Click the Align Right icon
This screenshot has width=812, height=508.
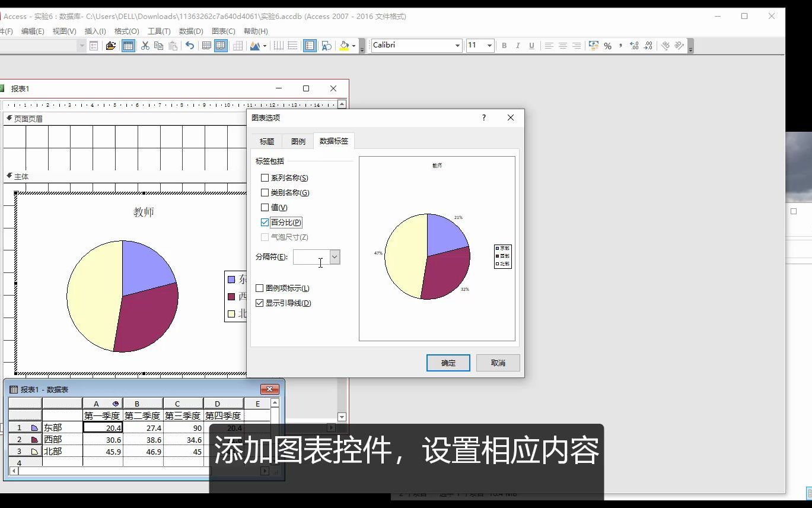(577, 46)
